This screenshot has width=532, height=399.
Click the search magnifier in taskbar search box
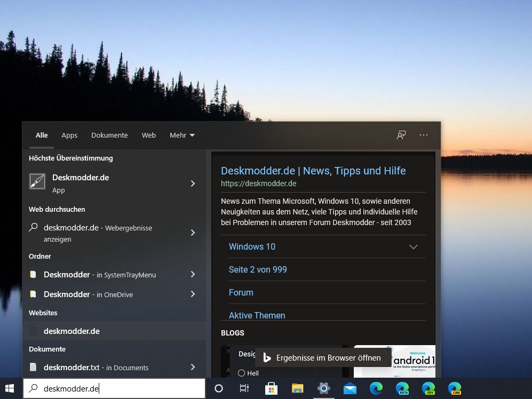point(33,388)
